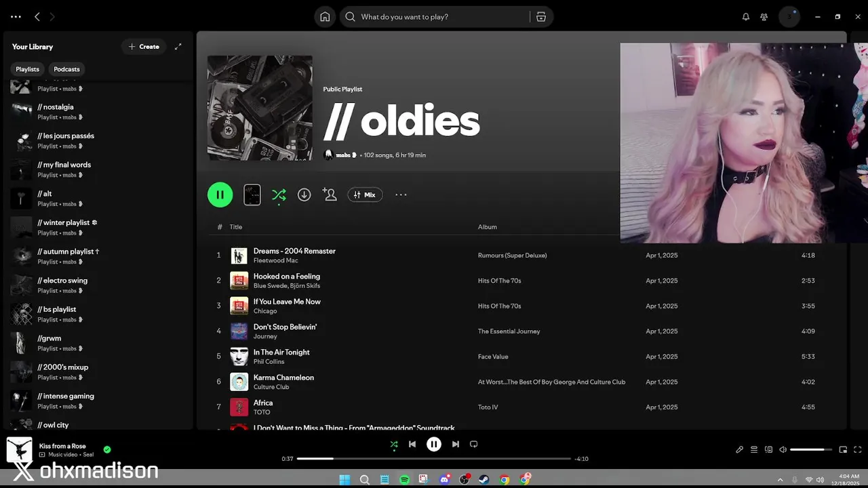Open the // electro swing playlist
The width and height of the screenshot is (868, 488).
(x=98, y=285)
